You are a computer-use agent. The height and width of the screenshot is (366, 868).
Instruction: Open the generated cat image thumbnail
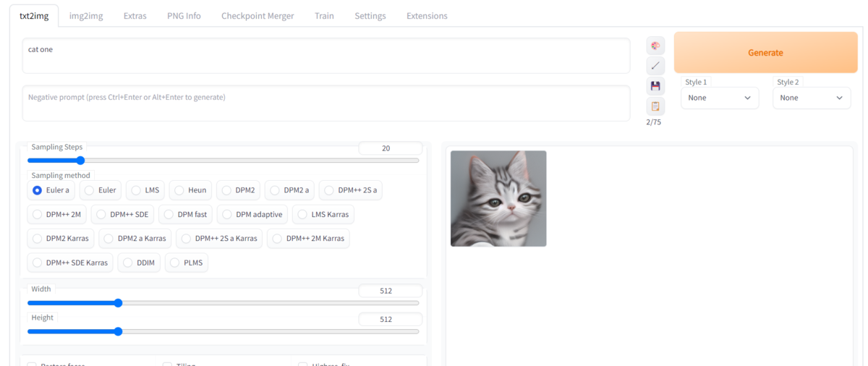[498, 198]
